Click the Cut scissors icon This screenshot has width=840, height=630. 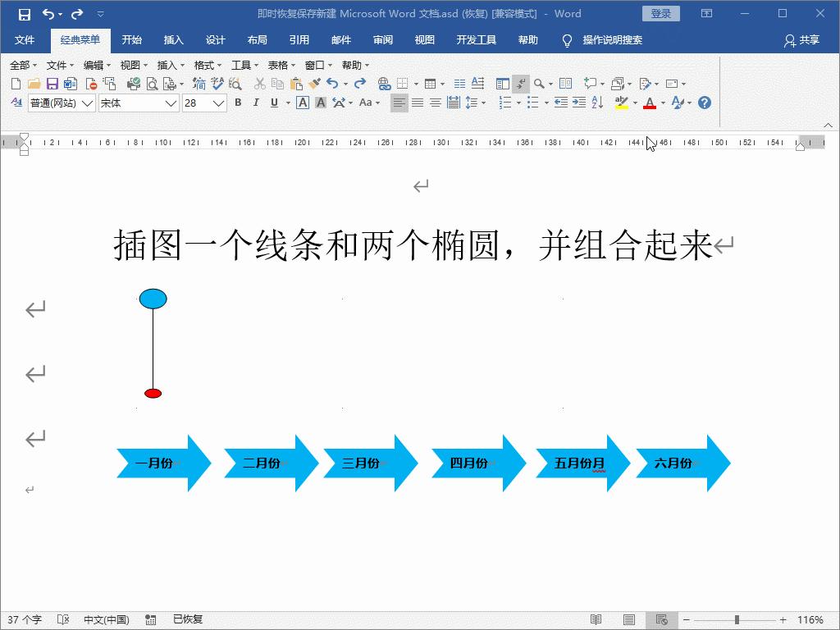tap(258, 83)
